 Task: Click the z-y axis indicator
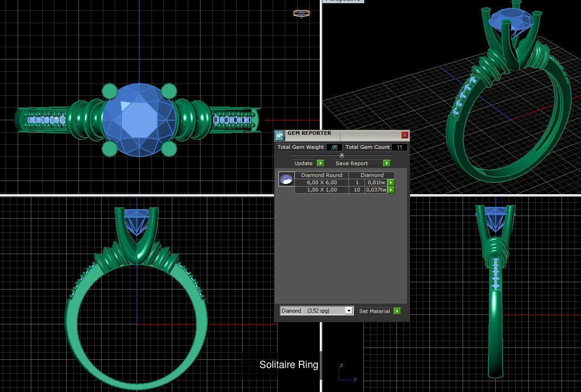click(x=347, y=373)
